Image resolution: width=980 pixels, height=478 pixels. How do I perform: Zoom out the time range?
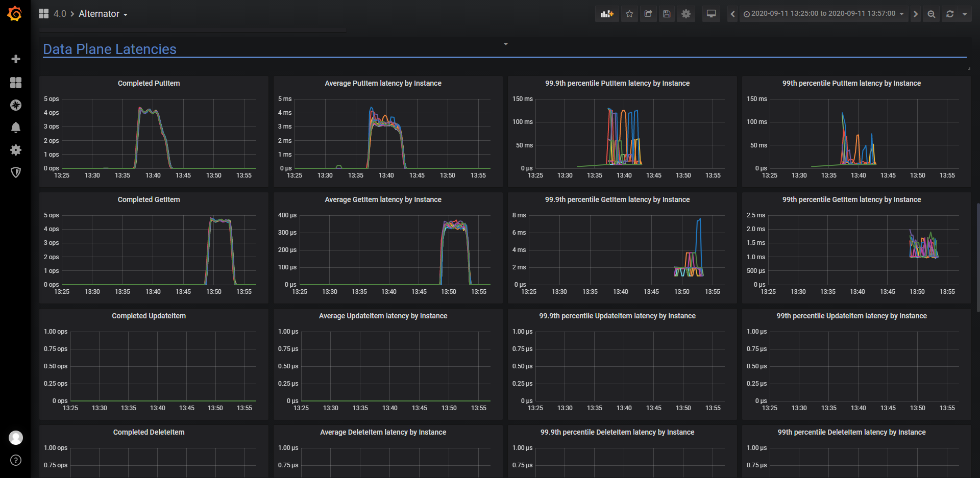point(932,14)
